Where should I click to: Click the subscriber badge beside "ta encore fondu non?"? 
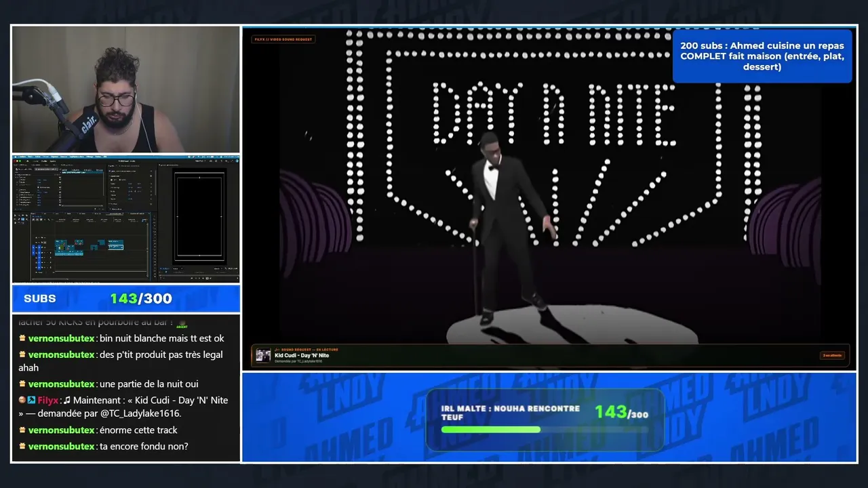pyautogui.click(x=22, y=447)
